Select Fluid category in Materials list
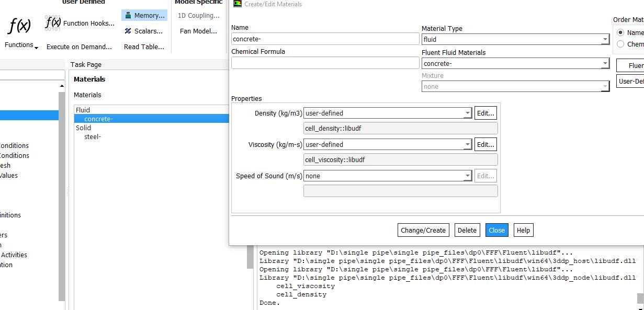The height and width of the screenshot is (310, 644). (83, 110)
